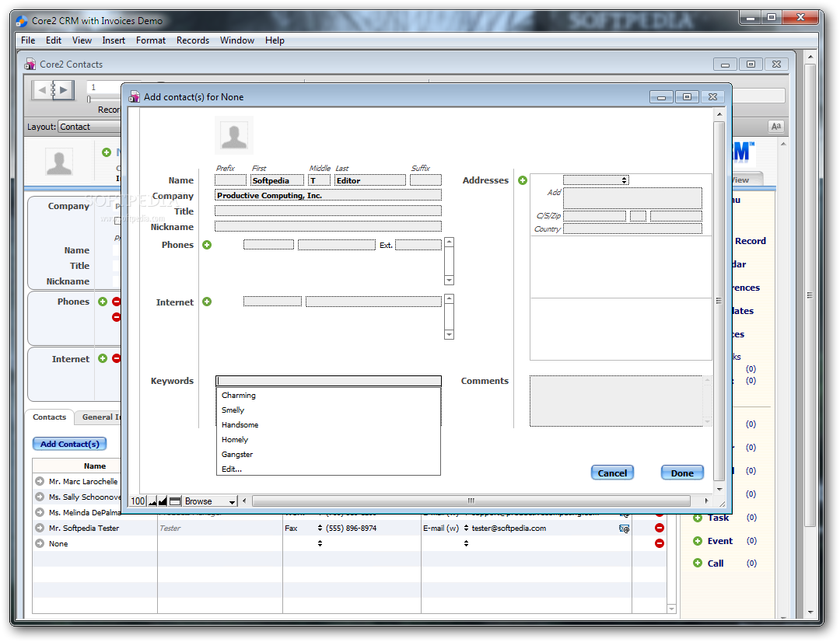The height and width of the screenshot is (642, 840).
Task: Open the Format menu
Action: (151, 40)
